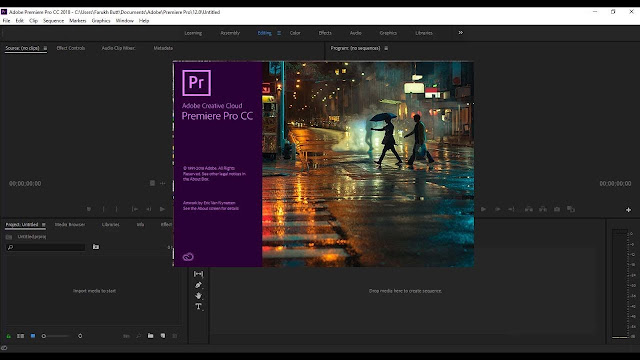The height and width of the screenshot is (360, 640).
Task: Click the Creative Cloud icon in the status bar
Action: coord(4,348)
